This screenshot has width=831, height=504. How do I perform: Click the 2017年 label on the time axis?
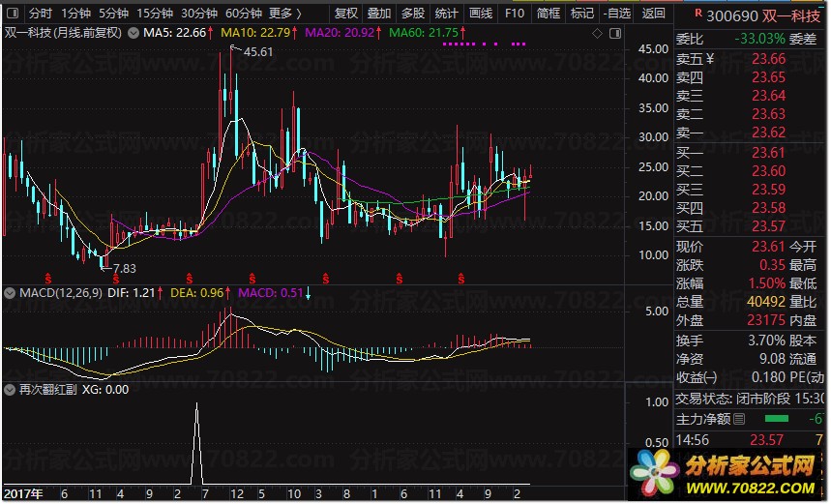click(x=23, y=495)
